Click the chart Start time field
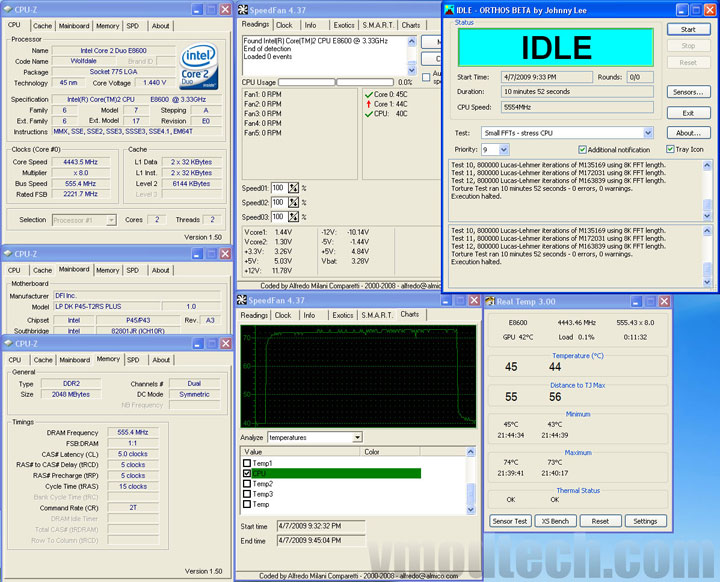 coord(321,526)
